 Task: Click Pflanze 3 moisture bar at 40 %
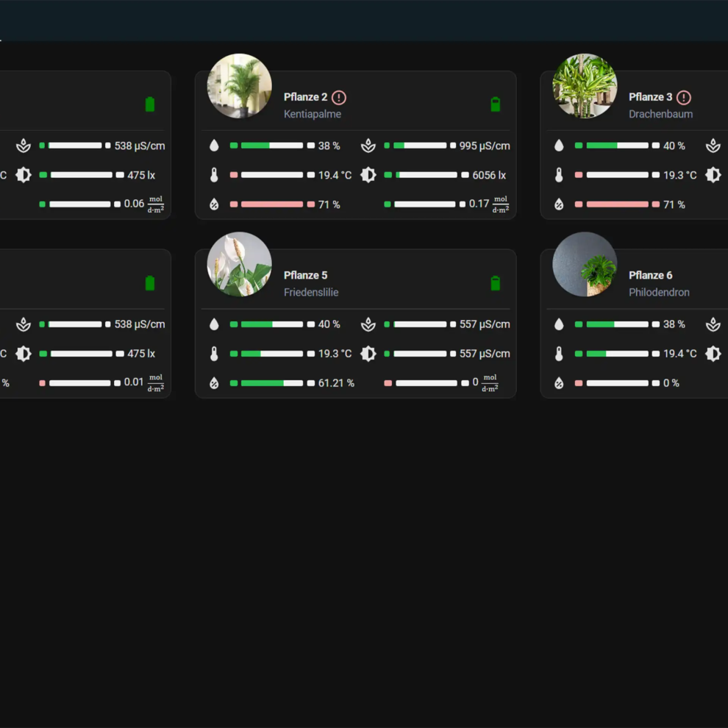617,146
